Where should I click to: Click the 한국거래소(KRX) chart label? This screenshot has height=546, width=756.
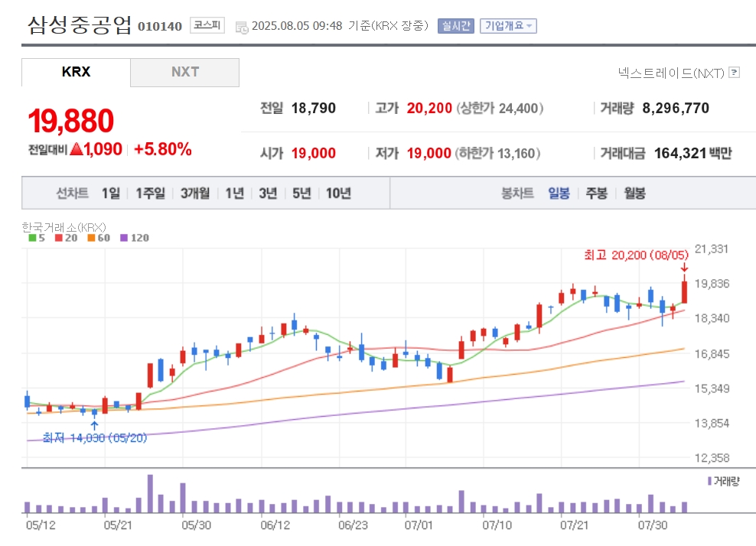64,227
